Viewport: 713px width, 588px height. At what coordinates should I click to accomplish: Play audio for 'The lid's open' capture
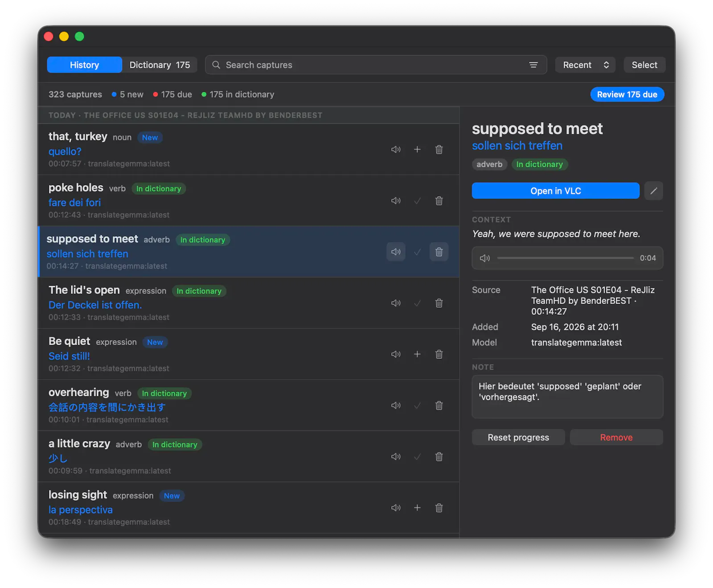click(396, 303)
